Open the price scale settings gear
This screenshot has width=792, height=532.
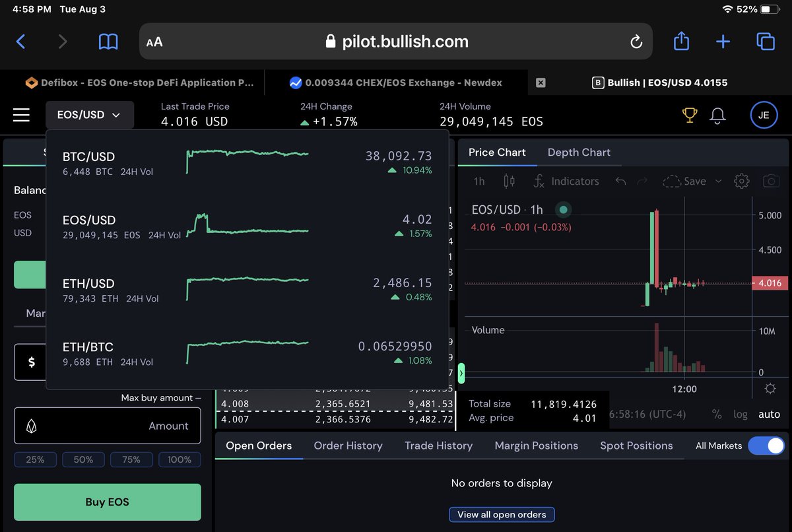point(770,389)
